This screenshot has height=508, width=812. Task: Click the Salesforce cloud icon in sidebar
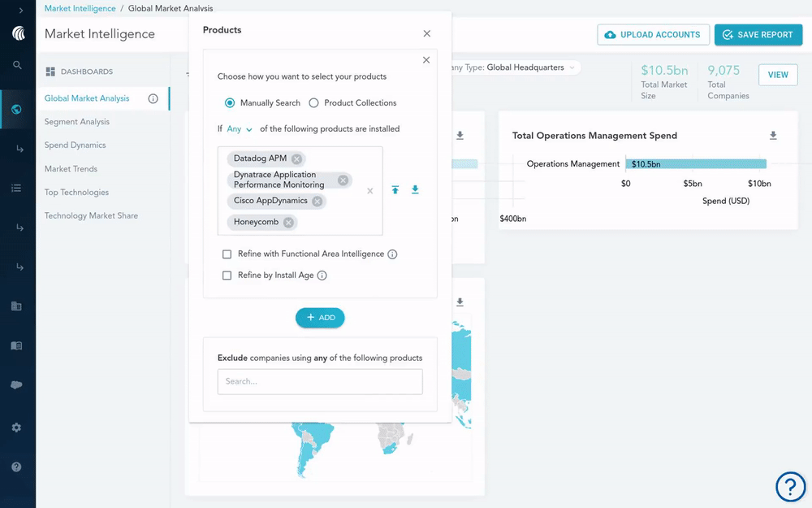(16, 384)
